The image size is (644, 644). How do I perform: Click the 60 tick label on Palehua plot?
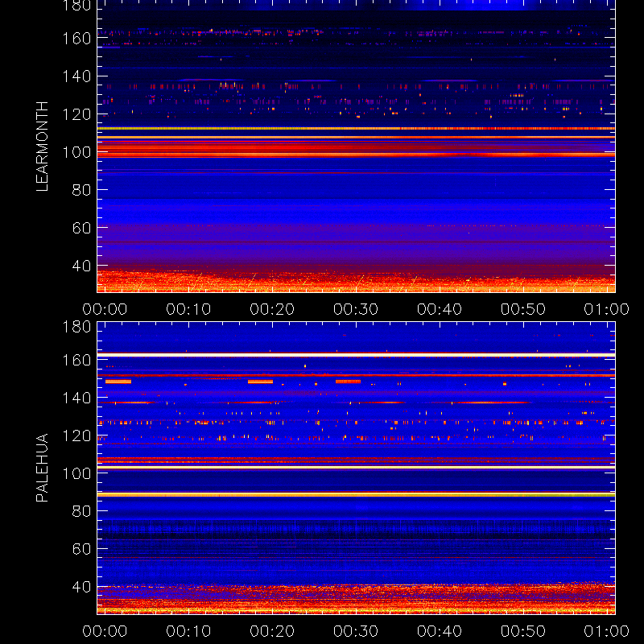81,549
